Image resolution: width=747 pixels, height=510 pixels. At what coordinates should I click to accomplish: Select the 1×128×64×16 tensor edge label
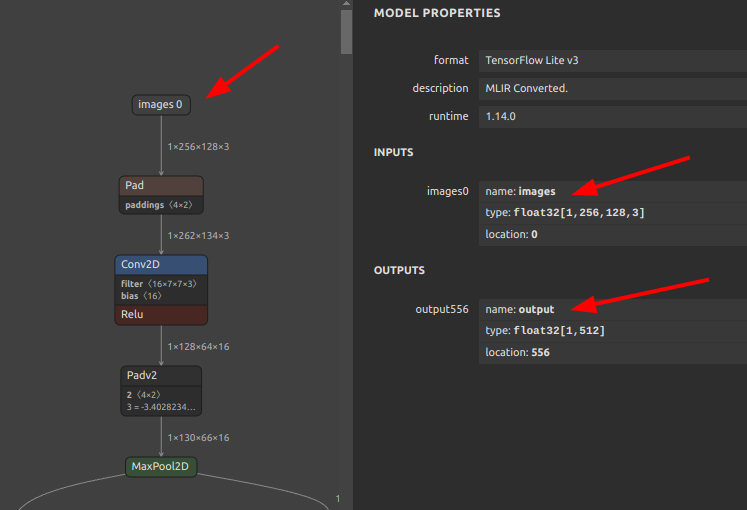click(x=198, y=347)
